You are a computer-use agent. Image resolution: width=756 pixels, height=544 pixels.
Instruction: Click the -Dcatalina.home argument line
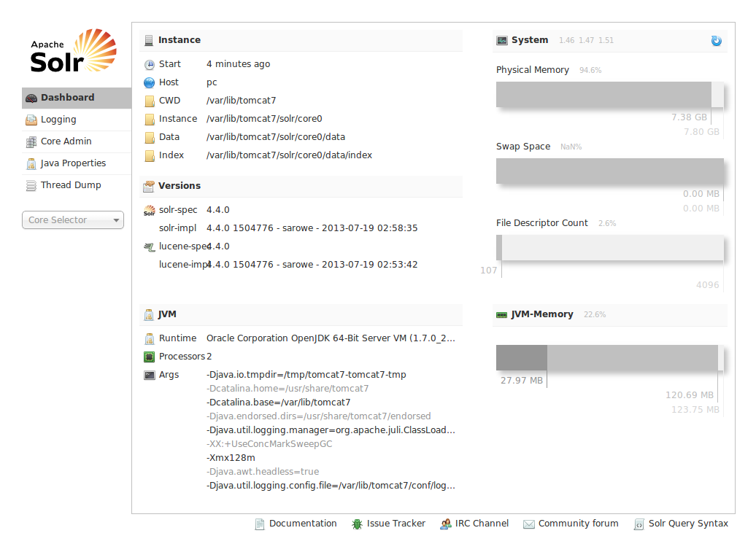288,389
